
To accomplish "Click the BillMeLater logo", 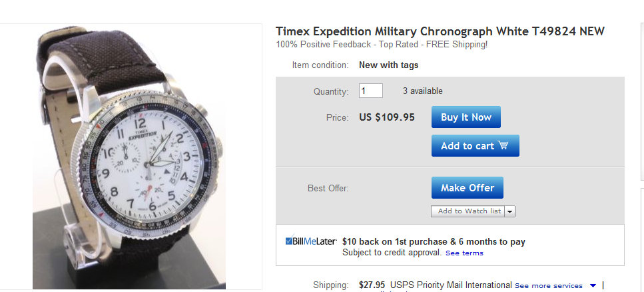I will [310, 241].
